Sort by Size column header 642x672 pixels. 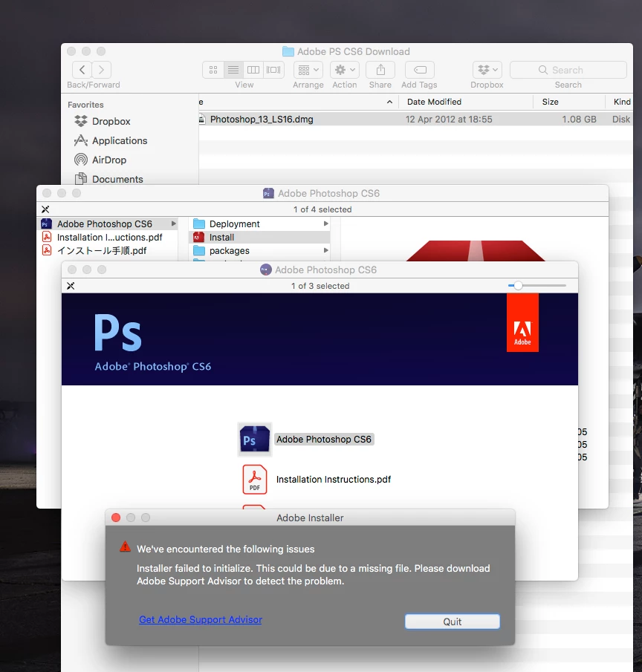550,102
